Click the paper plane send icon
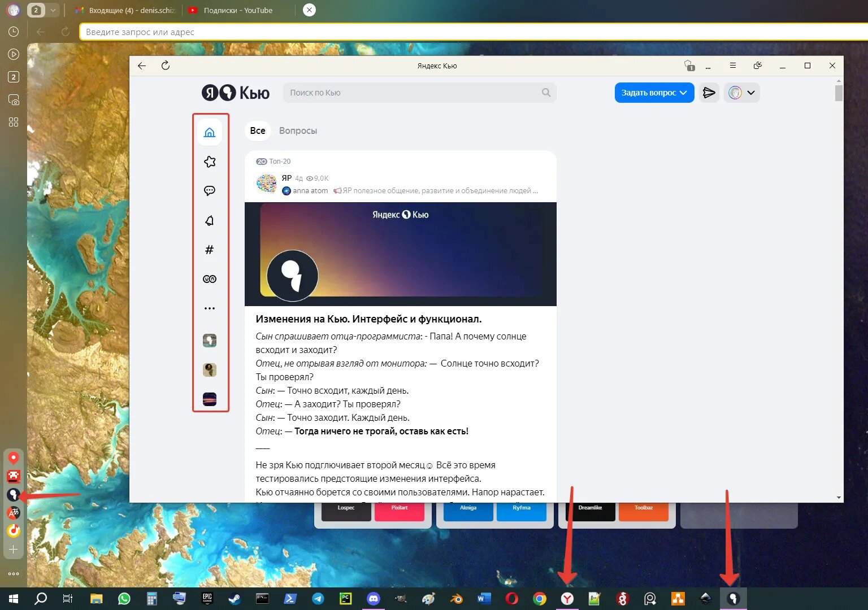Screen dimensions: 868x610 click(709, 93)
